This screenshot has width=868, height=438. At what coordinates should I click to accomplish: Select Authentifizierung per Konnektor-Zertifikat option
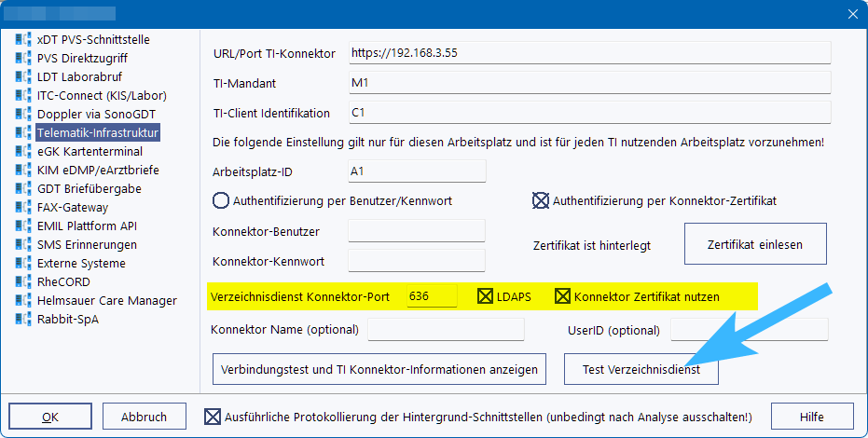[x=541, y=199]
